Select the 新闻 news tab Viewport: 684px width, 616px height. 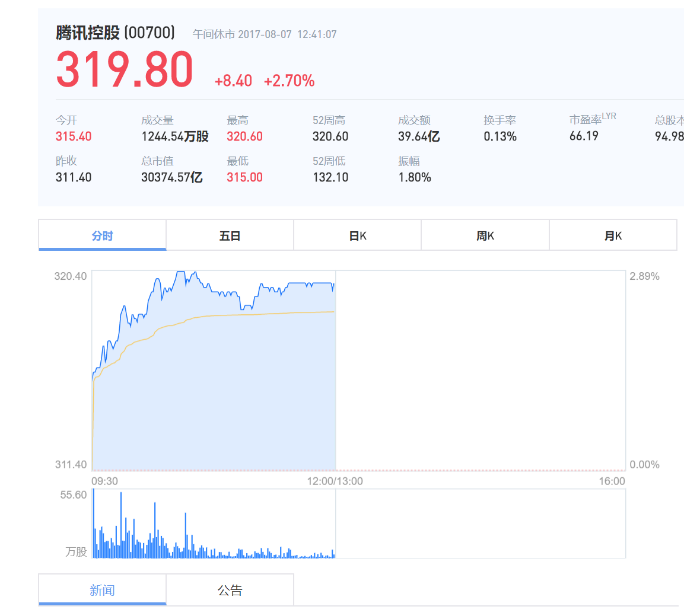tap(103, 590)
